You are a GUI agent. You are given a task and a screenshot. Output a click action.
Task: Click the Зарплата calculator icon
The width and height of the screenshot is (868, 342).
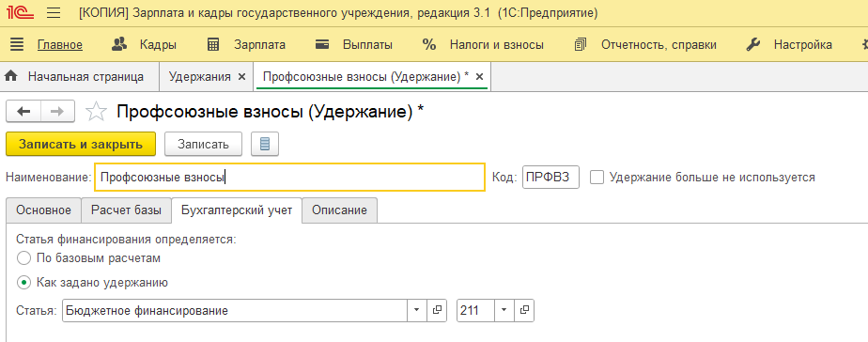(213, 45)
